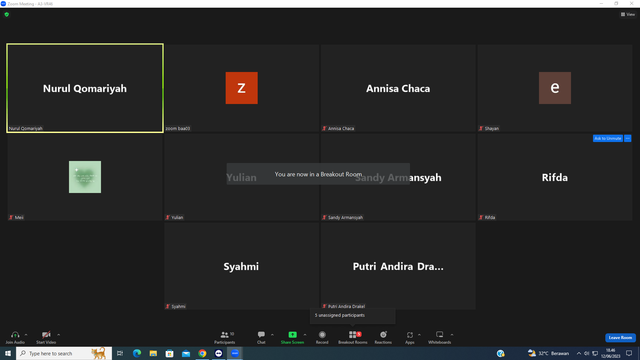Click the green encryption shield icon
The image size is (640, 360).
(7, 14)
